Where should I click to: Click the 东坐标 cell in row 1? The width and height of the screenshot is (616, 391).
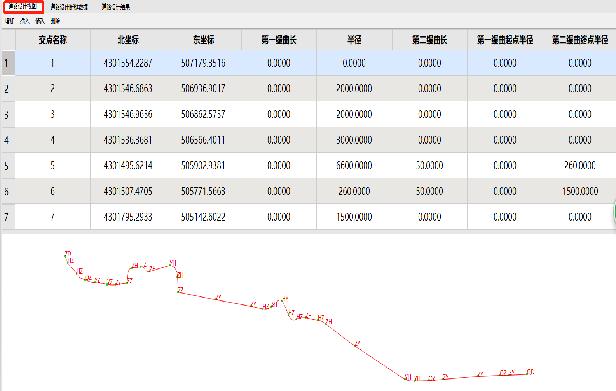204,63
